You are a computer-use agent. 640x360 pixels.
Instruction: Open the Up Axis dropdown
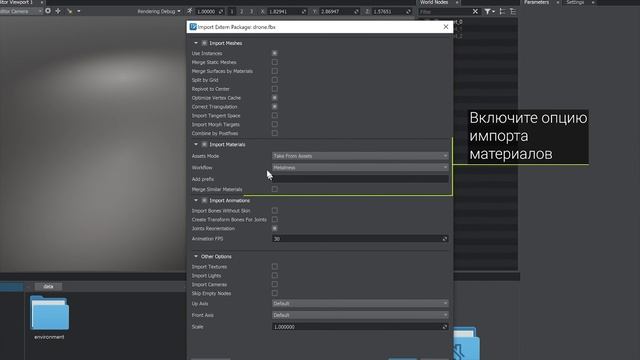[x=360, y=303]
